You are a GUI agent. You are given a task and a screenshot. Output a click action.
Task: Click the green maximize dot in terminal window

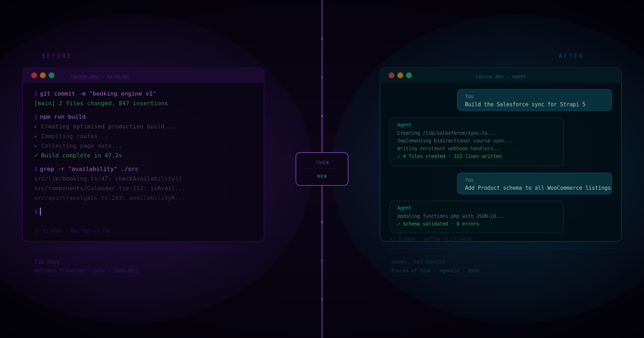52,75
